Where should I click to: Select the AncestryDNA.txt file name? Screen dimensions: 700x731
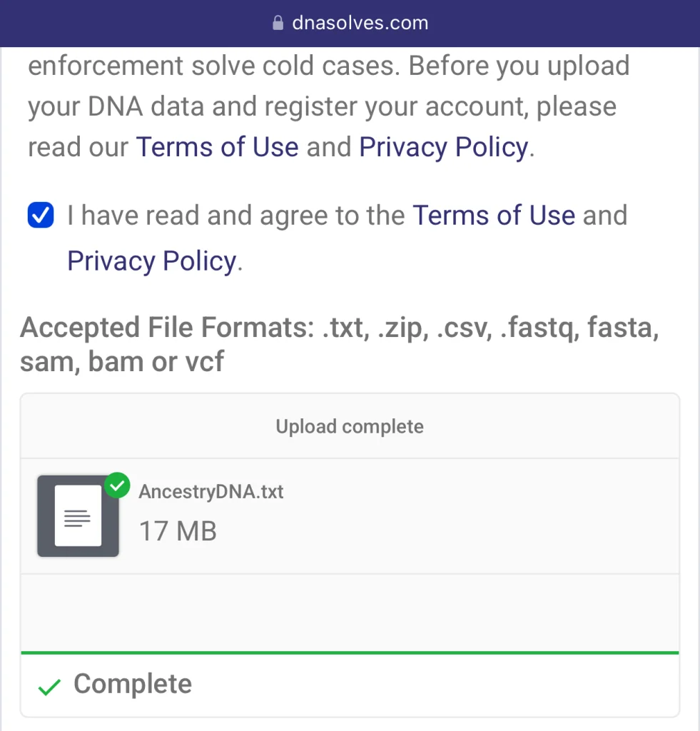211,492
